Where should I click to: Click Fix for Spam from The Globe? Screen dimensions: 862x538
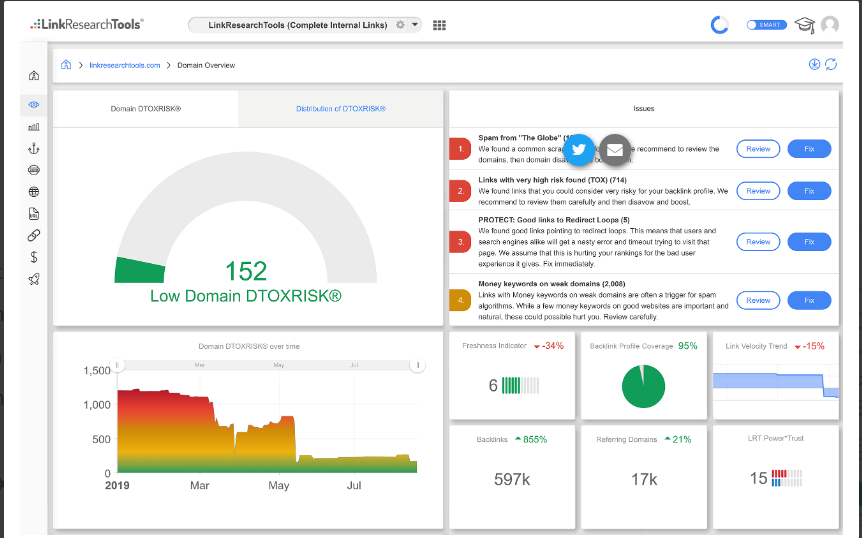pyautogui.click(x=809, y=149)
